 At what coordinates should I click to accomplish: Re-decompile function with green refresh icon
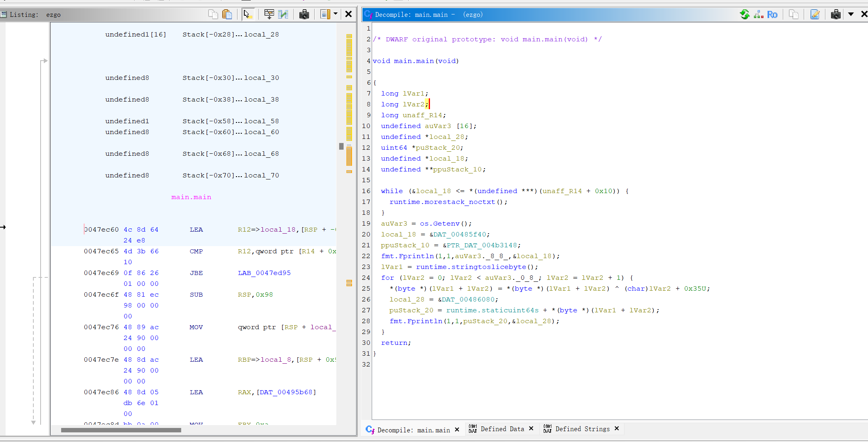745,14
